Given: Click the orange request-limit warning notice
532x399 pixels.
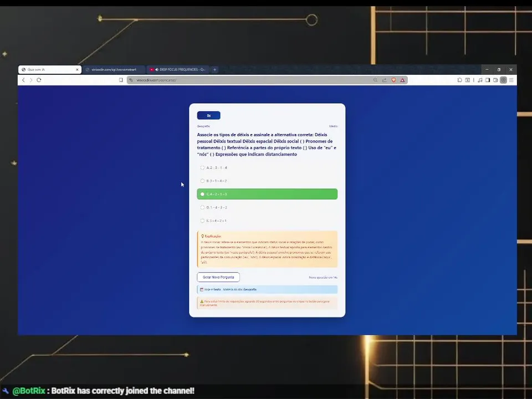Looking at the screenshot, I should coord(267,303).
